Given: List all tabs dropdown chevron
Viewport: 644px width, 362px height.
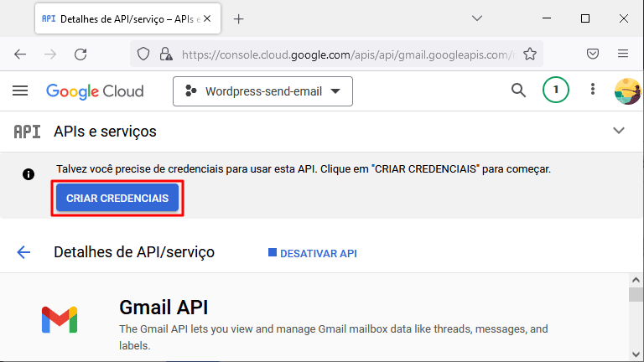Looking at the screenshot, I should coord(477,18).
